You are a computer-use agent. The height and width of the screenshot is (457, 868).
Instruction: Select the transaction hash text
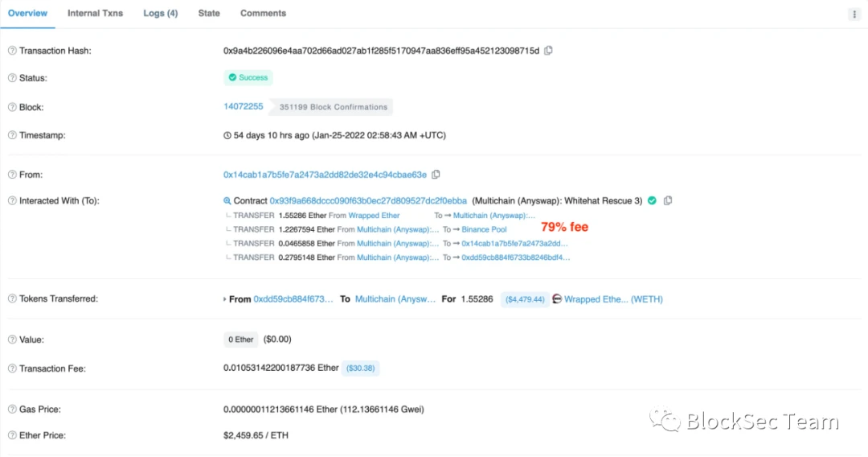(x=381, y=51)
